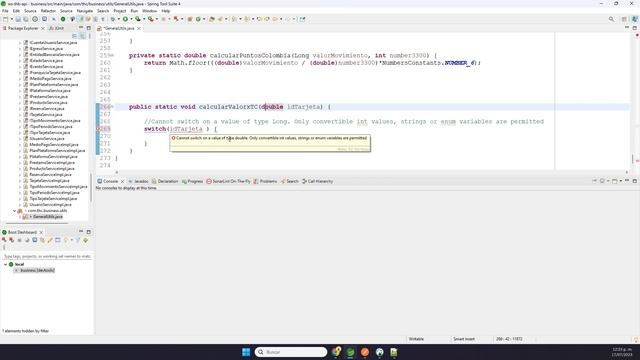The height and width of the screenshot is (360, 640).
Task: Close the Package Explorer view
Action: click(43, 28)
